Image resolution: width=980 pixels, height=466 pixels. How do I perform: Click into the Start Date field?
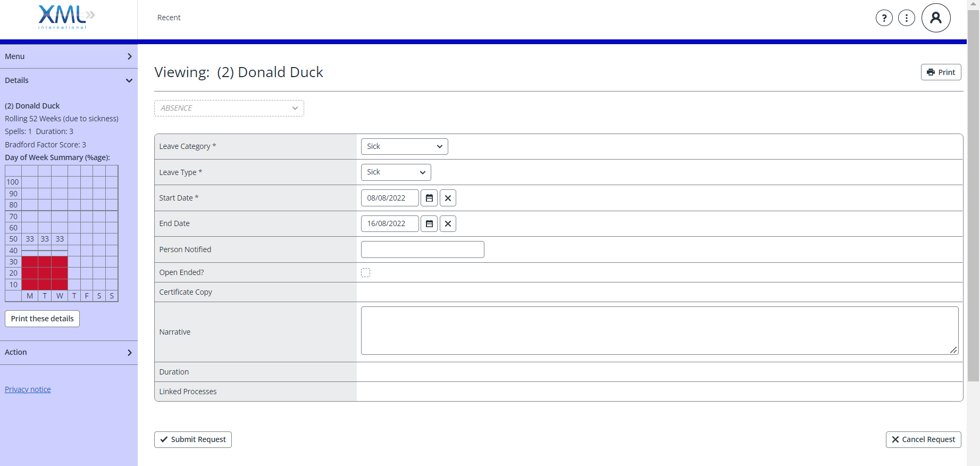coord(390,198)
